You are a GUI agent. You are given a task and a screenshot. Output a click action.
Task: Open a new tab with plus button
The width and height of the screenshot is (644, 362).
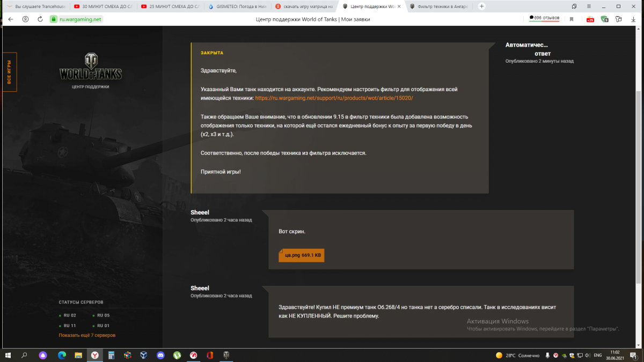click(x=482, y=6)
